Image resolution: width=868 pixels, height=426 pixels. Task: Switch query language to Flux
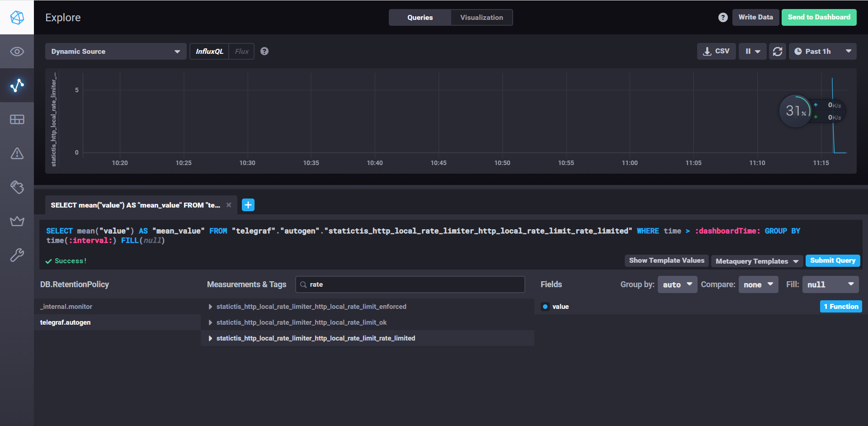tap(241, 52)
